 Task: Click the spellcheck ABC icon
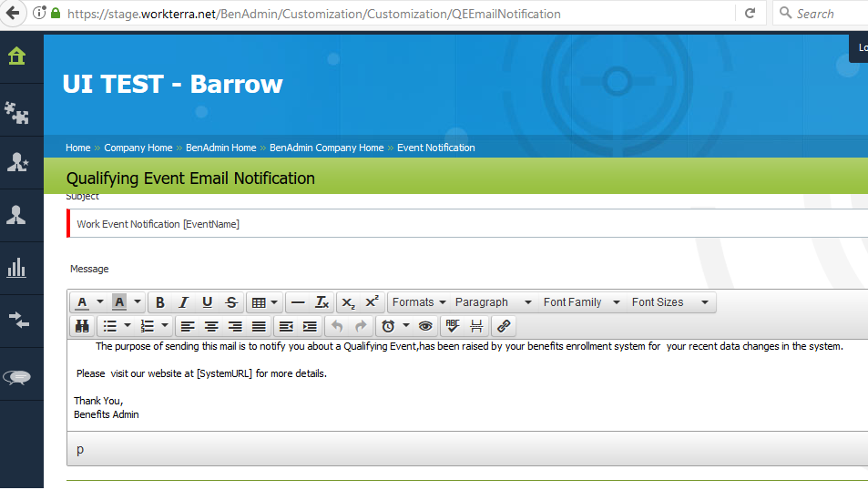(x=453, y=326)
